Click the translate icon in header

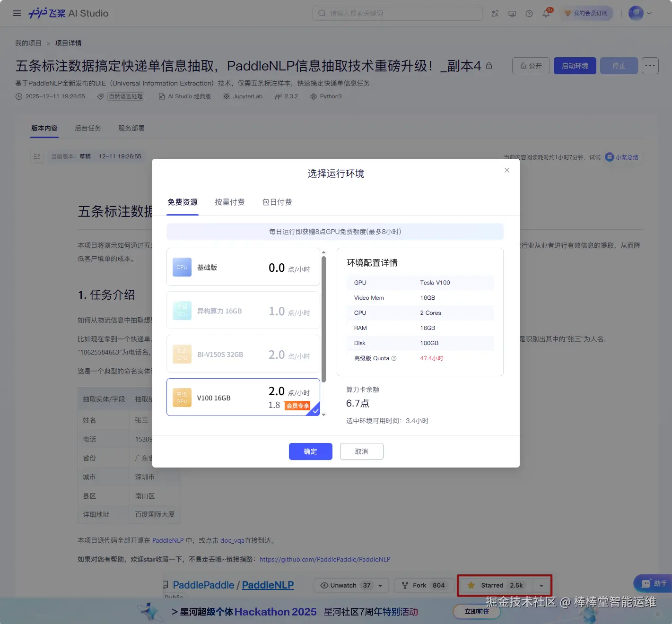(495, 13)
